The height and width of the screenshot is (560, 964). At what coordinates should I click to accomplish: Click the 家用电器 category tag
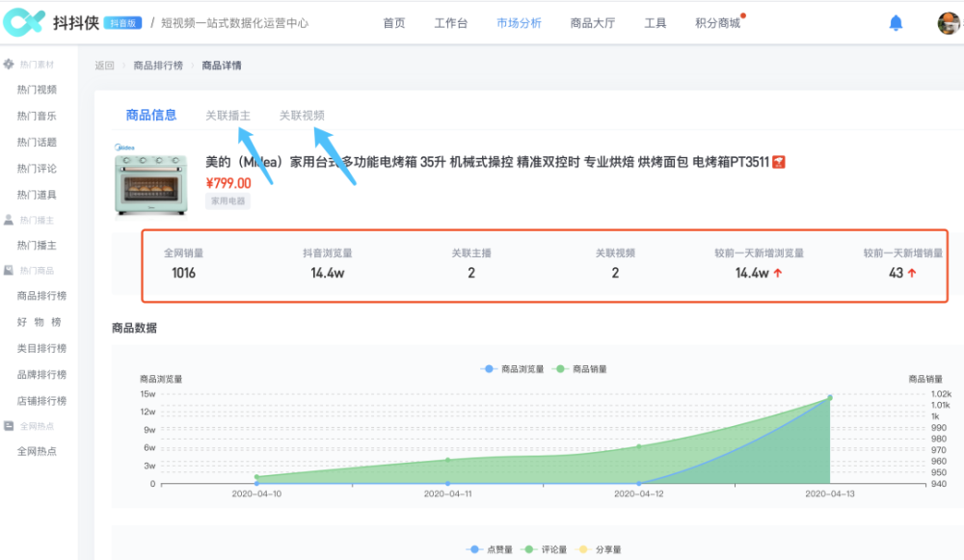[228, 201]
